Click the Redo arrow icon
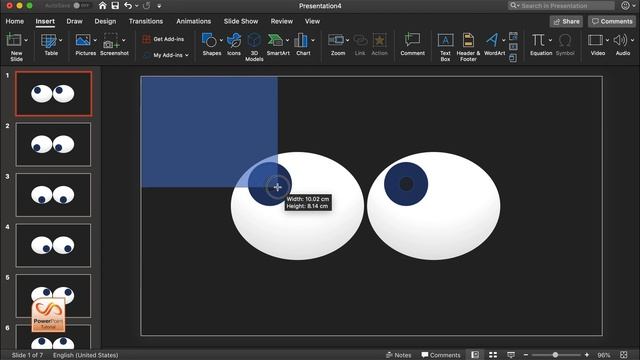 pos(147,6)
